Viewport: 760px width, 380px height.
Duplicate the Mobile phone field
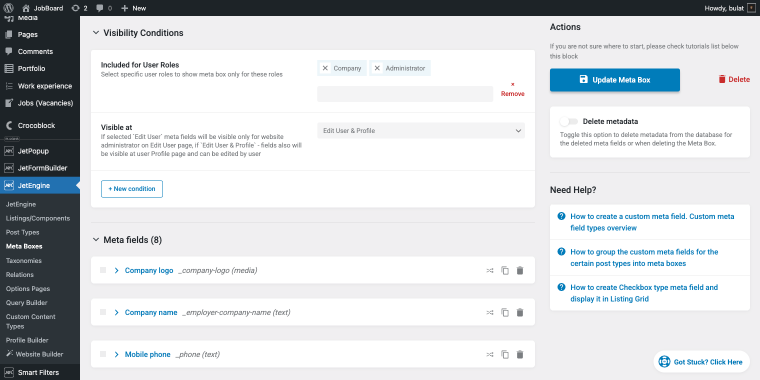505,355
